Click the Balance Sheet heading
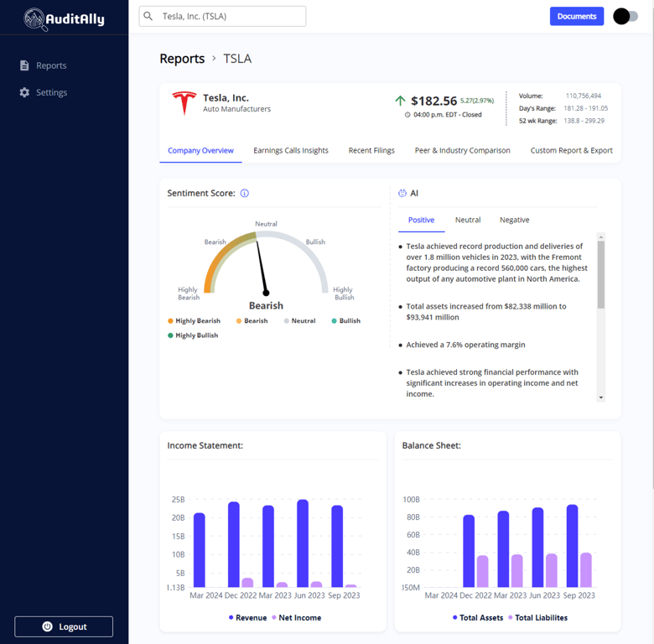 (431, 445)
